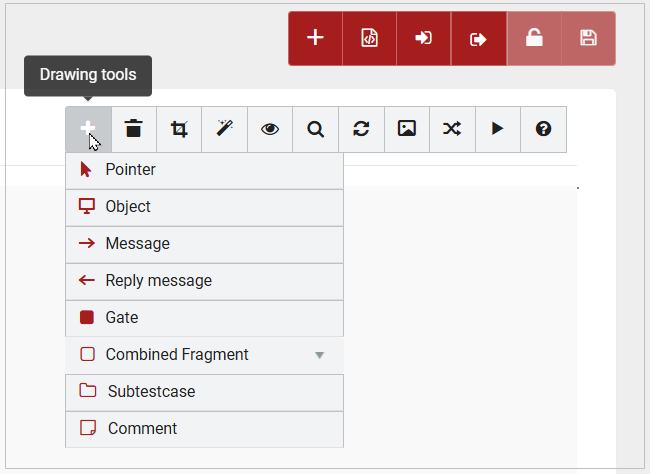Toggle the unlock padlock button
The width and height of the screenshot is (650, 474).
[x=534, y=39]
